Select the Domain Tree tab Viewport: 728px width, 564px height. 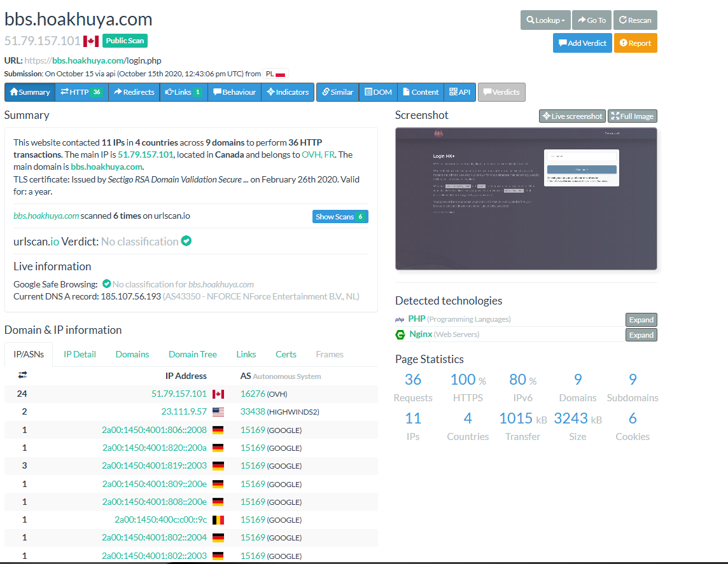coord(192,354)
